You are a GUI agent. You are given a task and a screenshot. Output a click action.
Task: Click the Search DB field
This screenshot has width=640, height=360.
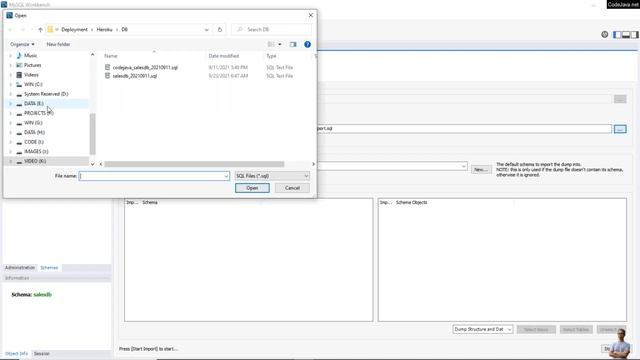point(271,30)
